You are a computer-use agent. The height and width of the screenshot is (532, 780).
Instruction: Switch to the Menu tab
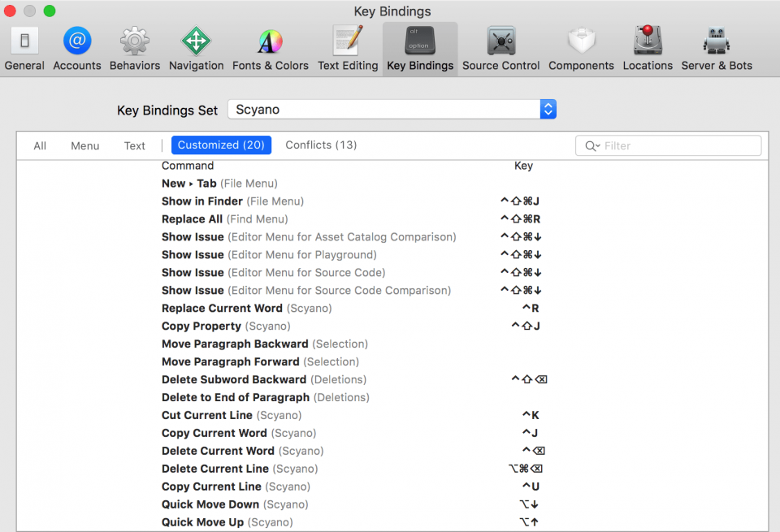pos(84,145)
